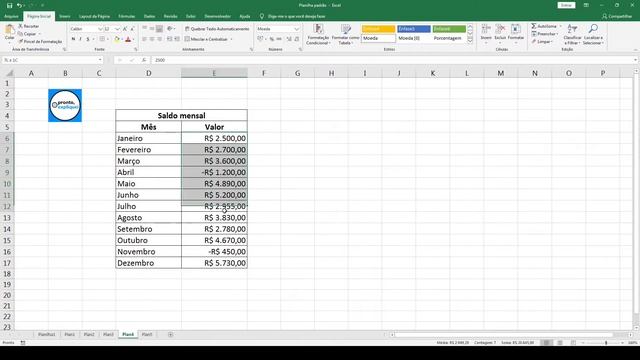The width and height of the screenshot is (640, 360).
Task: Increase font size with larger A
Action: click(125, 29)
